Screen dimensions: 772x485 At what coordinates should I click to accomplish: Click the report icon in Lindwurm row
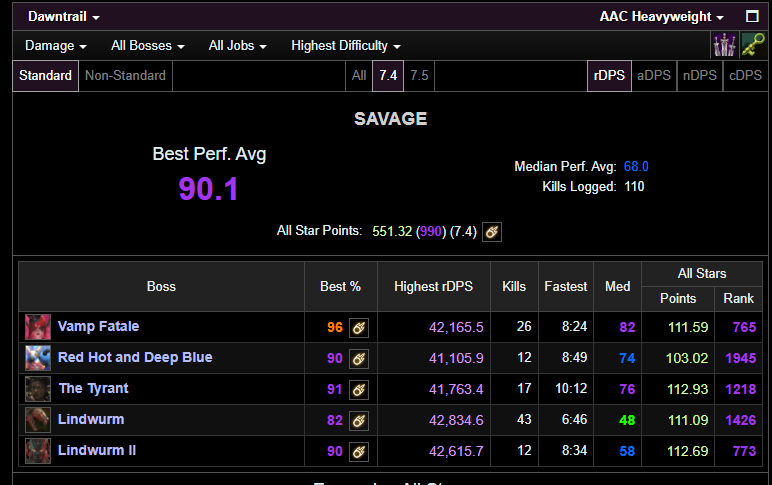359,420
